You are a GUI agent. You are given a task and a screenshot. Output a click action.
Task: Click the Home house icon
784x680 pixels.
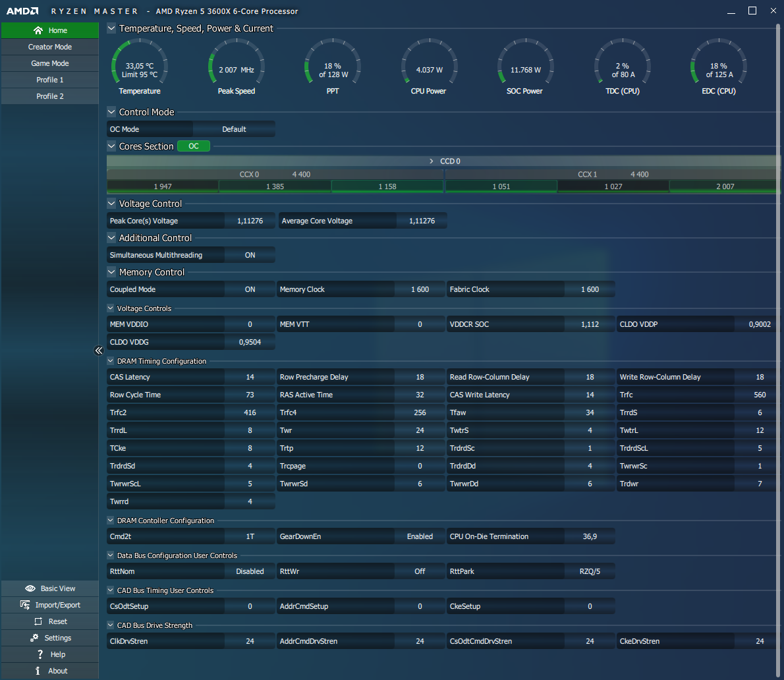(38, 30)
